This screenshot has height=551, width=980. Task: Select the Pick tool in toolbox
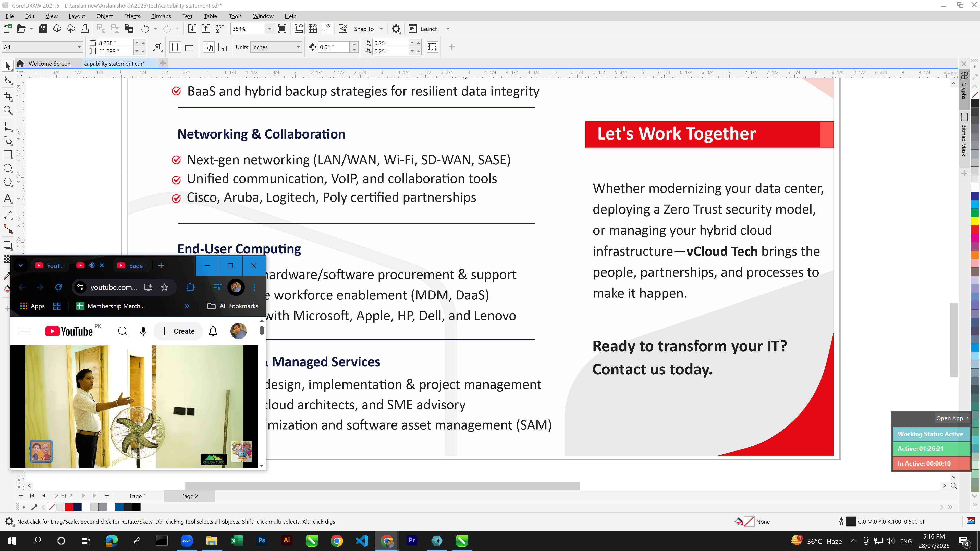[x=8, y=66]
